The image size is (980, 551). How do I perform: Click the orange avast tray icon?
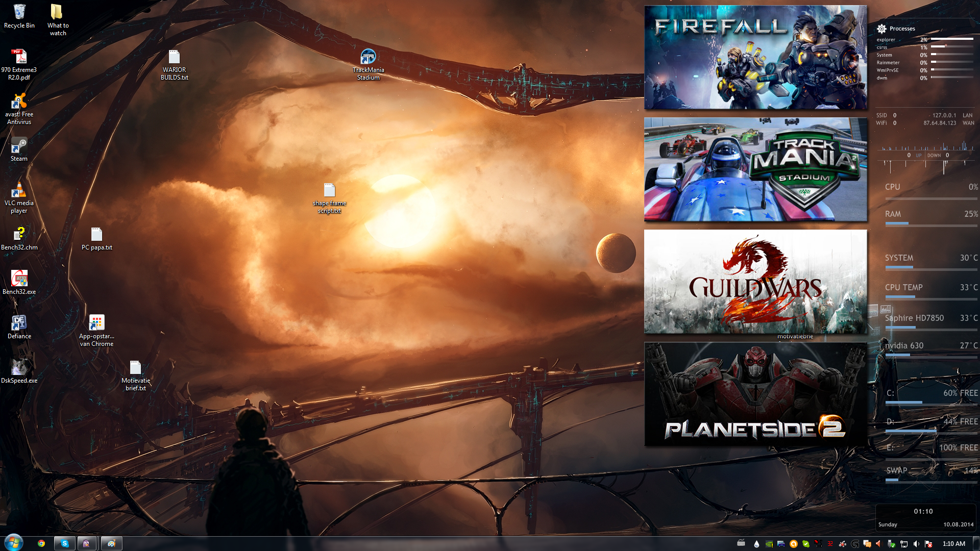pos(794,544)
